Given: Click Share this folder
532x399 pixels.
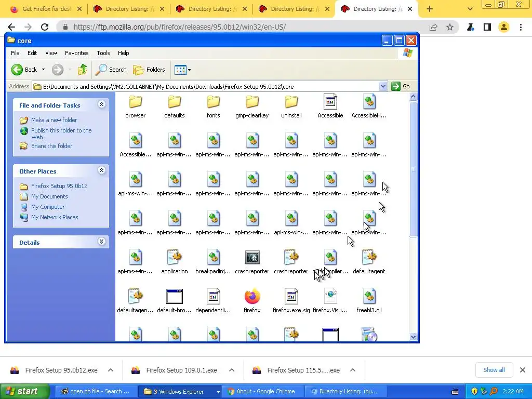Looking at the screenshot, I should click(x=51, y=146).
